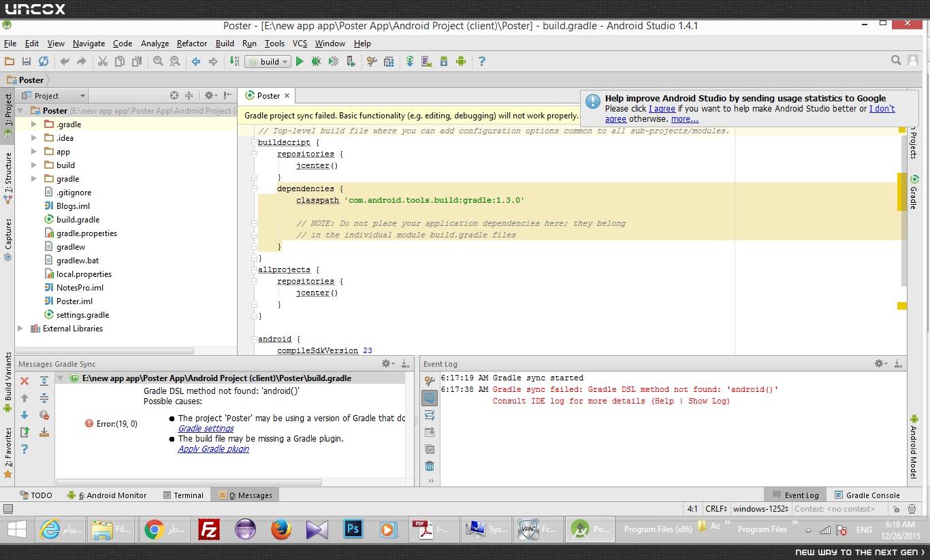Expand all messages in Gradle Sync panel
This screenshot has width=930, height=560.
click(x=44, y=381)
